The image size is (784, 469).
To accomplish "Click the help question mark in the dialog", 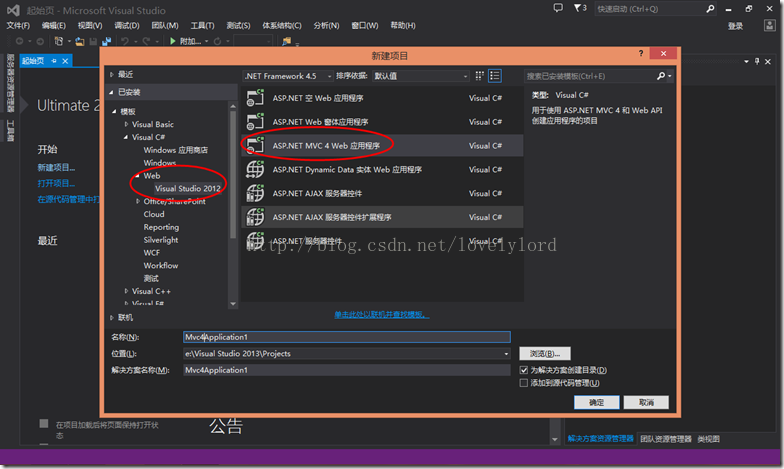I will point(640,54).
